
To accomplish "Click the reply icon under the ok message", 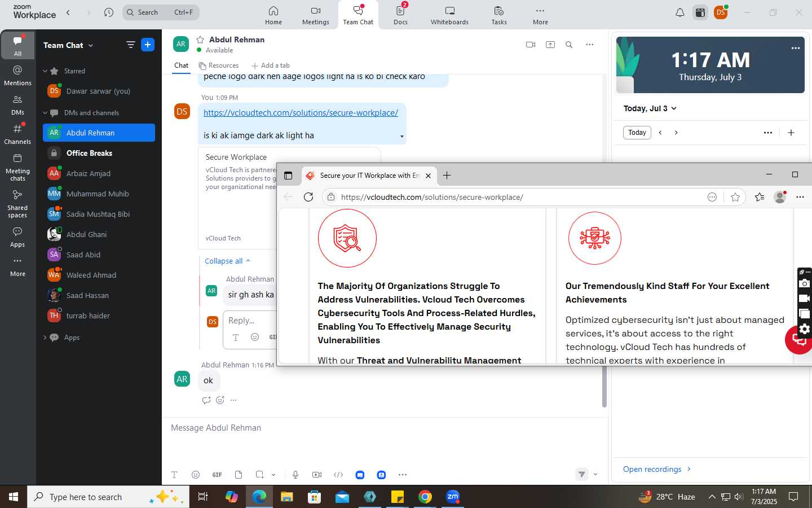I will 206,400.
